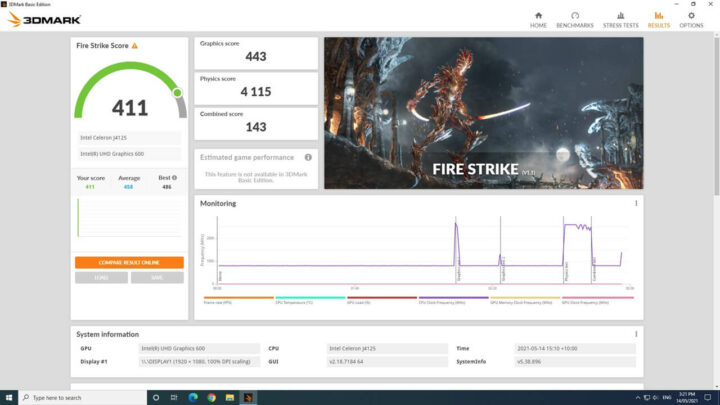The width and height of the screenshot is (720, 405).
Task: Toggle CPU Temperature legend in Monitoring
Action: point(295,300)
